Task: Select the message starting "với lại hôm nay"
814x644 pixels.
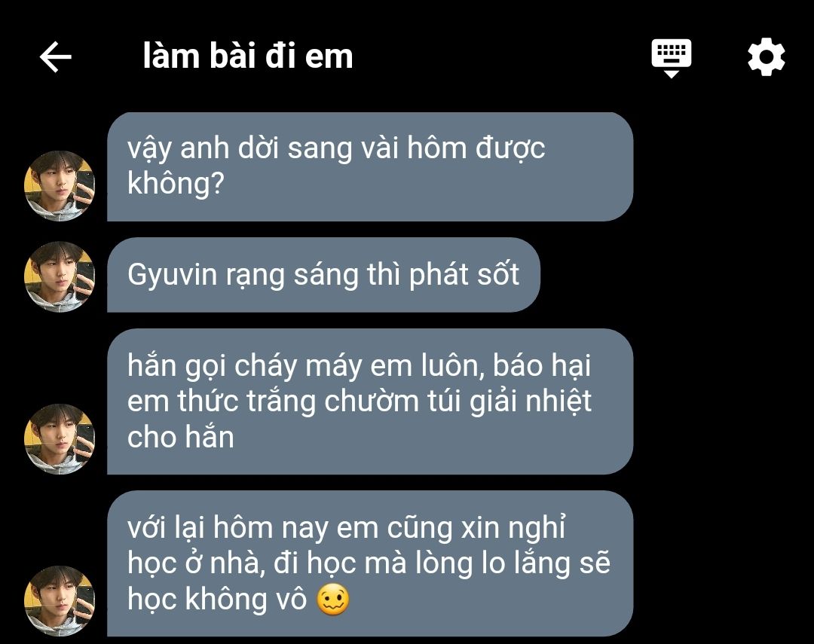Action: (370, 563)
